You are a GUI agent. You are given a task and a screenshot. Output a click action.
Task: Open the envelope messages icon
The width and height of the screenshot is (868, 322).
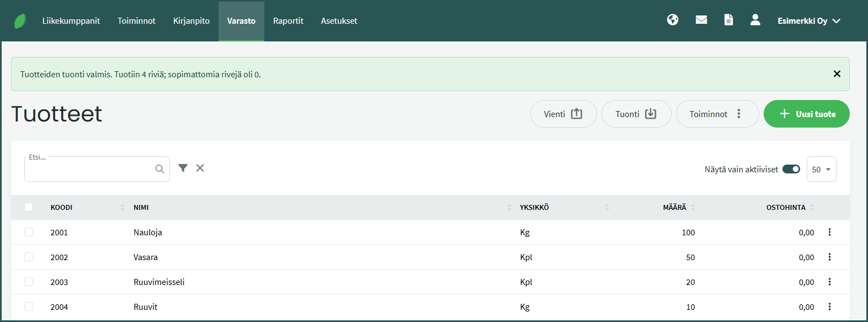(x=701, y=20)
